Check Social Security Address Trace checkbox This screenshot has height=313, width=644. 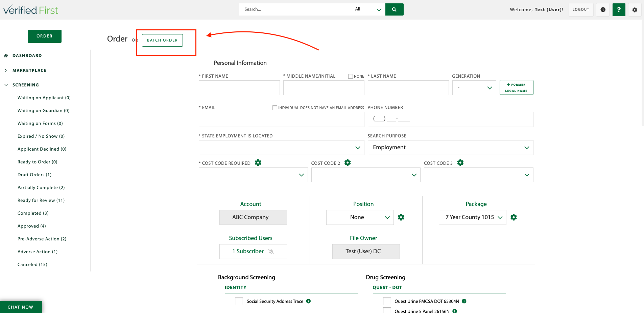point(239,301)
